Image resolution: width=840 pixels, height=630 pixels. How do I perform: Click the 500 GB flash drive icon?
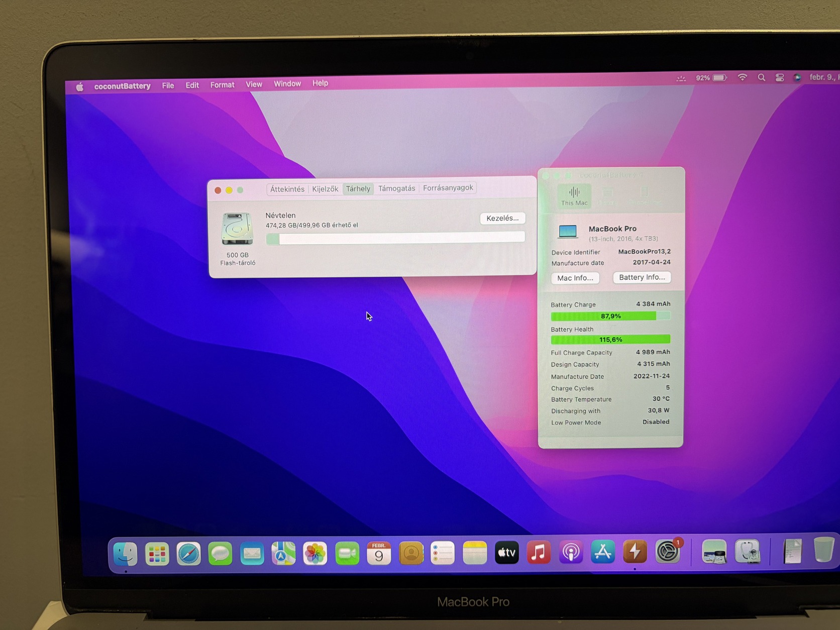pyautogui.click(x=238, y=229)
